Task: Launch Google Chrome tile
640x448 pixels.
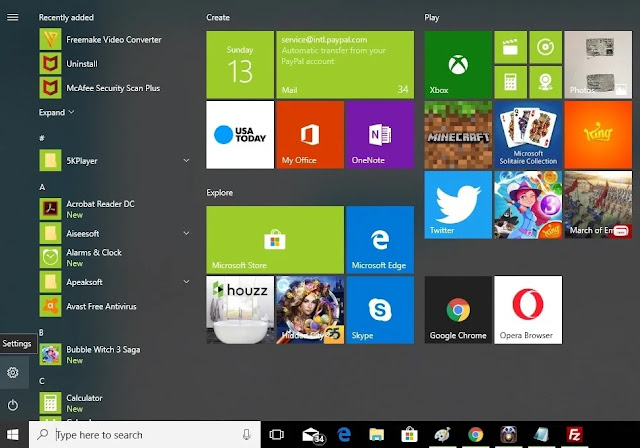Action: pos(458,310)
